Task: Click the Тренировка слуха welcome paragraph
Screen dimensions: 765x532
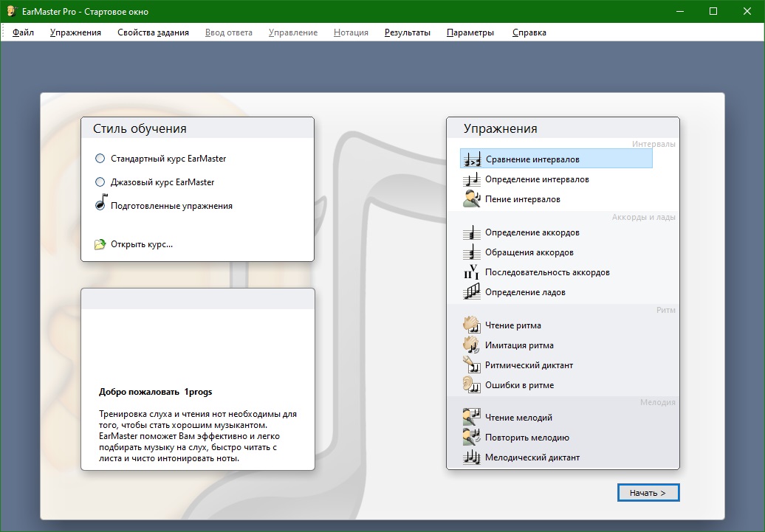Action: click(x=198, y=436)
